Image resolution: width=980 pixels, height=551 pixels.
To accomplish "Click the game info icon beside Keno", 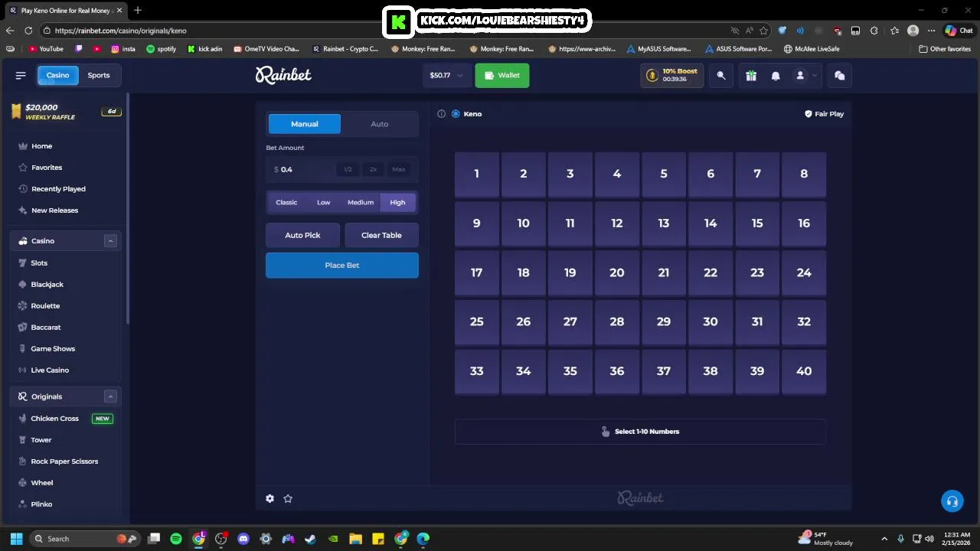I will tap(442, 114).
